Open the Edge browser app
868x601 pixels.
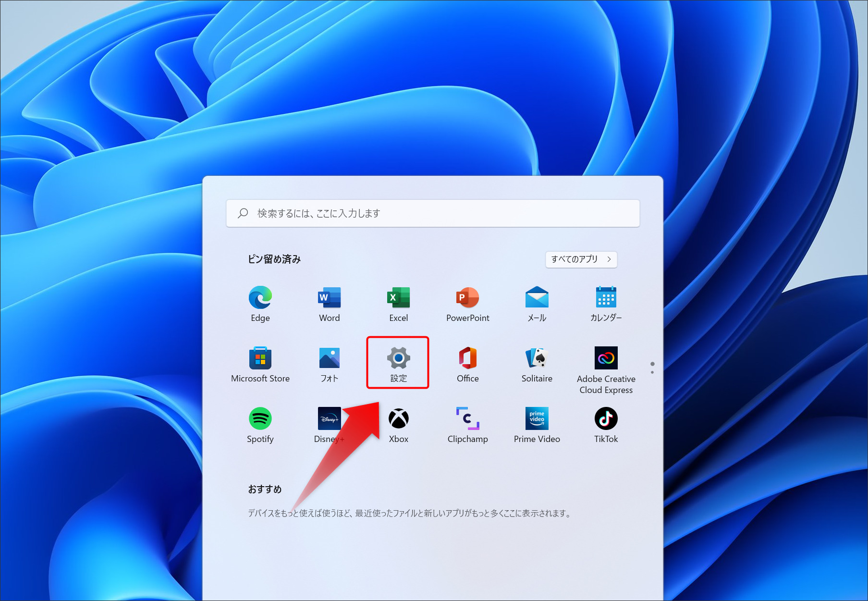coord(260,304)
